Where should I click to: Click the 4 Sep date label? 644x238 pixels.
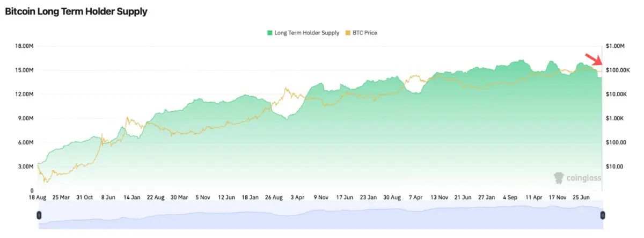pos(509,197)
